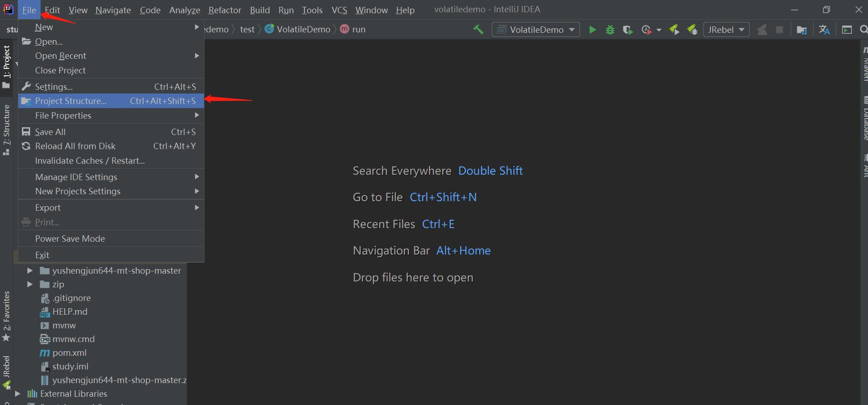The height and width of the screenshot is (405, 868).
Task: Select Close Project from File menu
Action: (x=111, y=70)
